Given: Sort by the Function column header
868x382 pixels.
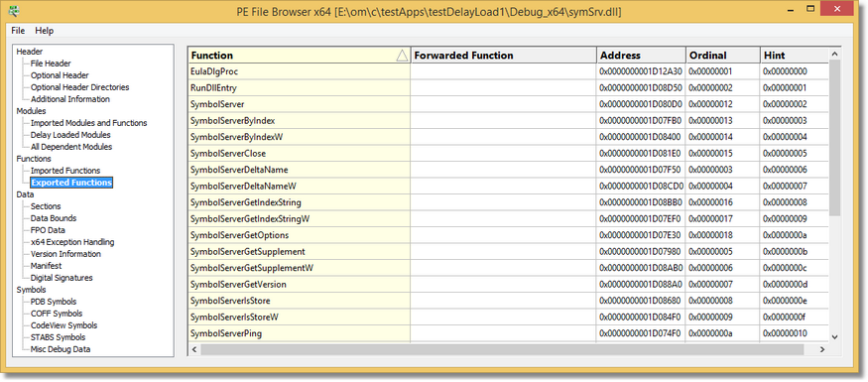Looking at the screenshot, I should click(299, 56).
